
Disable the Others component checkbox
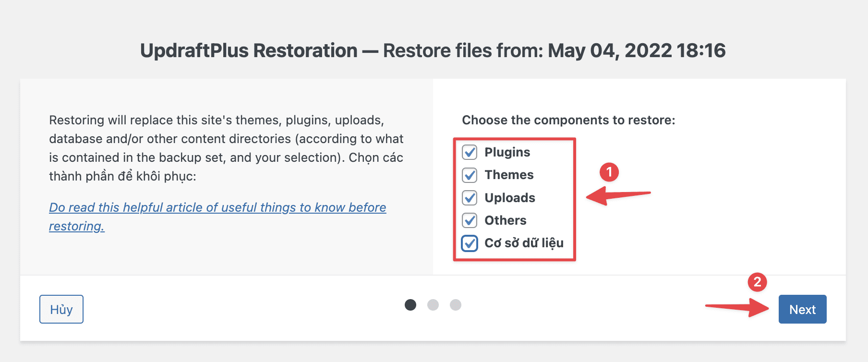pyautogui.click(x=470, y=220)
